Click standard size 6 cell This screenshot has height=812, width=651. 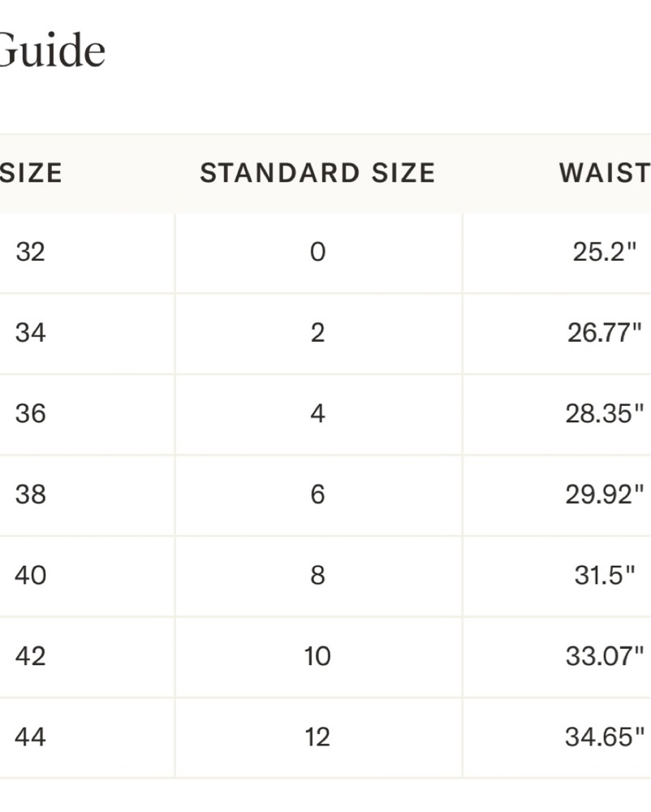click(x=317, y=494)
